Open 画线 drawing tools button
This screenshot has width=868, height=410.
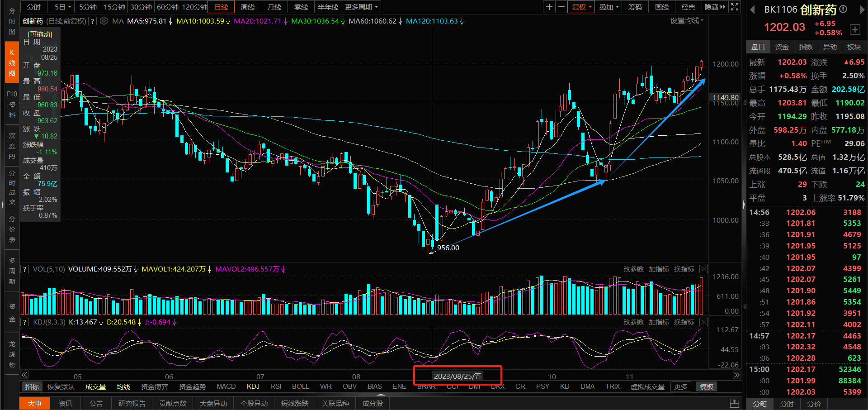(x=662, y=7)
